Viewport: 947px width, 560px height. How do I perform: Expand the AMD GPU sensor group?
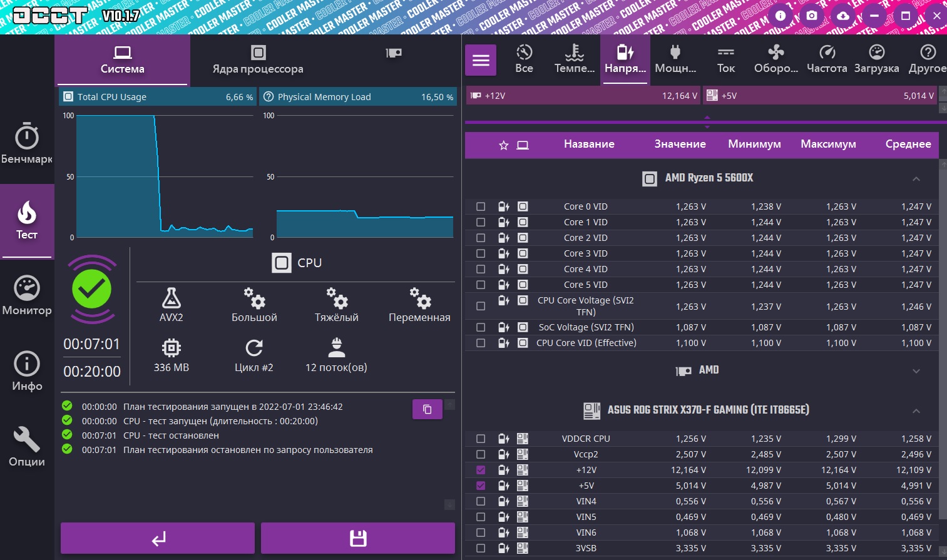(916, 371)
